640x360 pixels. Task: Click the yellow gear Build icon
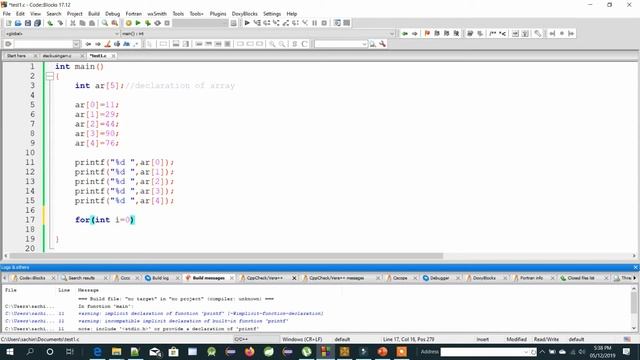pyautogui.click(x=129, y=23)
